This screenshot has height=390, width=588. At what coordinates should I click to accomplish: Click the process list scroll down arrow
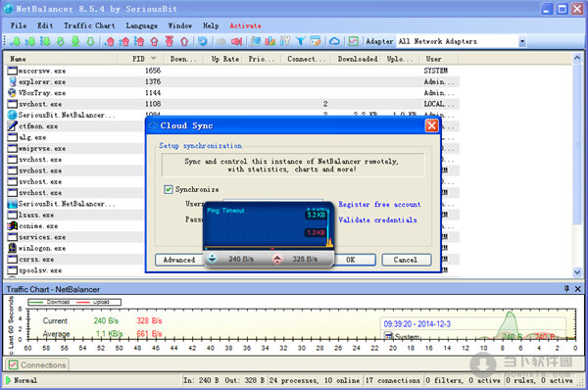tap(577, 272)
